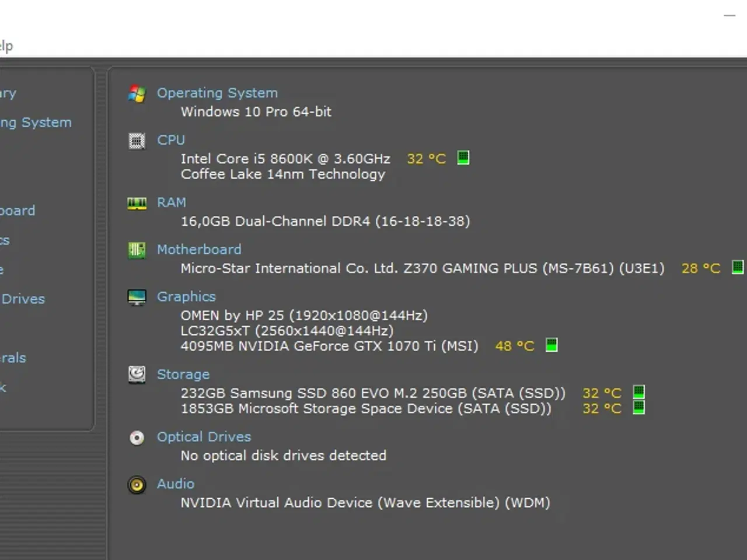Click the 16,0GB Dual-Channel DDR4 text
Viewport: 747px width, 560px height.
(x=325, y=221)
